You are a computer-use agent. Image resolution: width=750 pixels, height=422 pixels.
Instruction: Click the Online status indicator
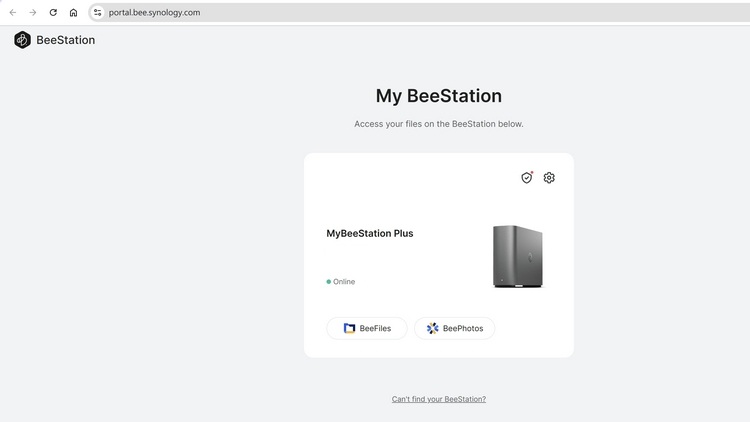point(341,282)
